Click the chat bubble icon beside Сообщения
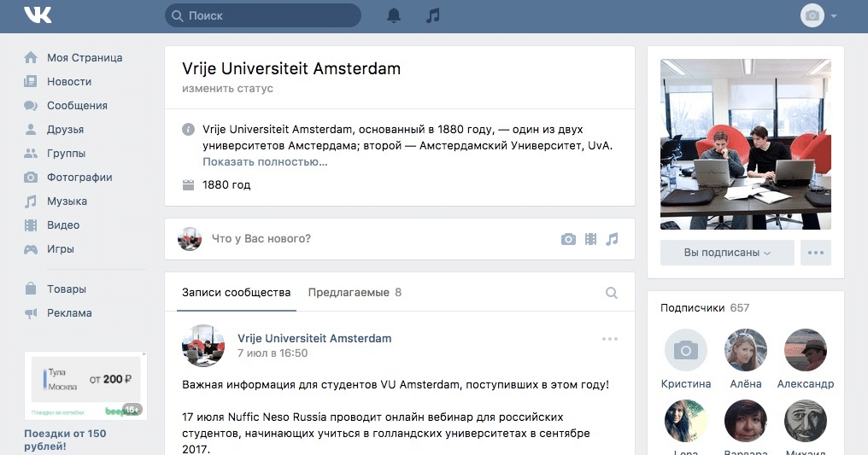Viewport: 868px width, 455px height. [31, 106]
